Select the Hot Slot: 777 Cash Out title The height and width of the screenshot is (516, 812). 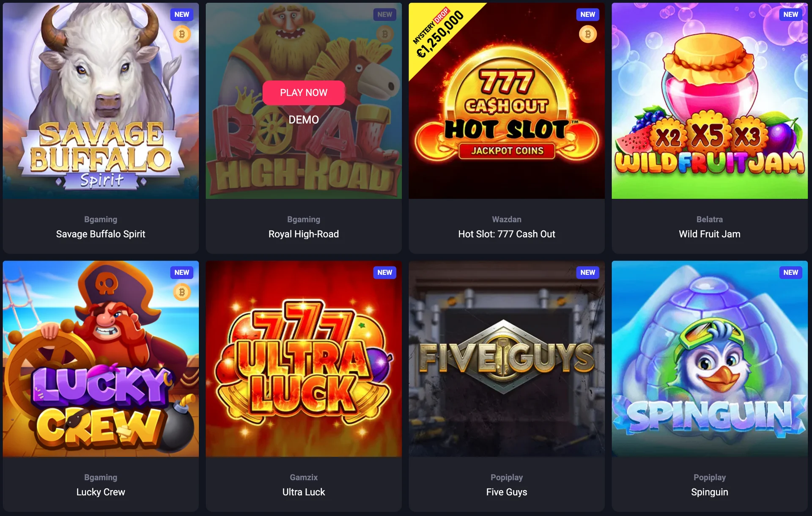(507, 234)
